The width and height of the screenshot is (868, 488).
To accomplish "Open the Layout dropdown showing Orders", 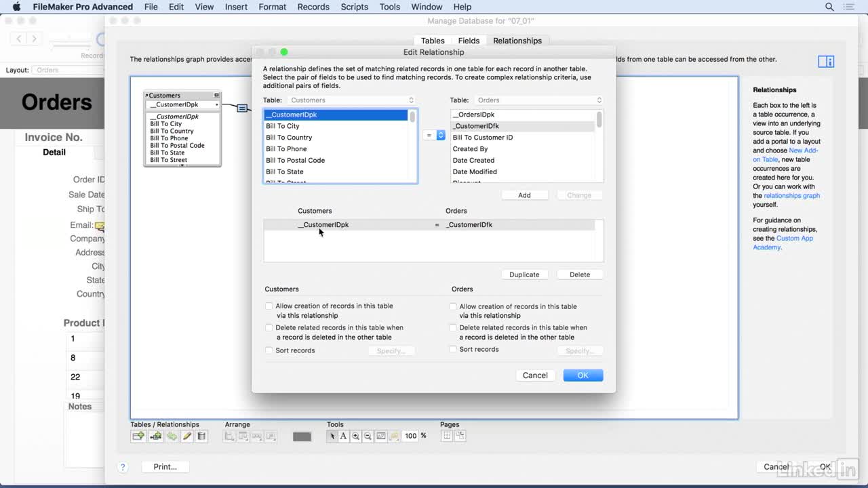I will pyautogui.click(x=68, y=70).
